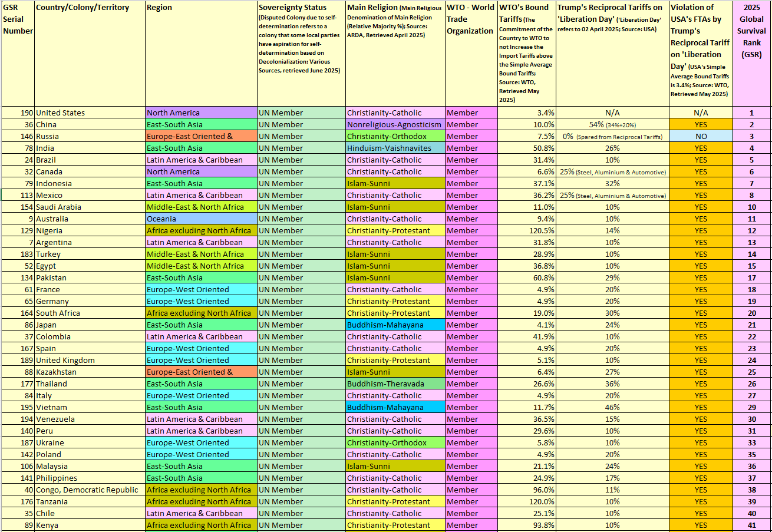
Task: Click the 'Brazil' country cell
Action: pyautogui.click(x=90, y=160)
